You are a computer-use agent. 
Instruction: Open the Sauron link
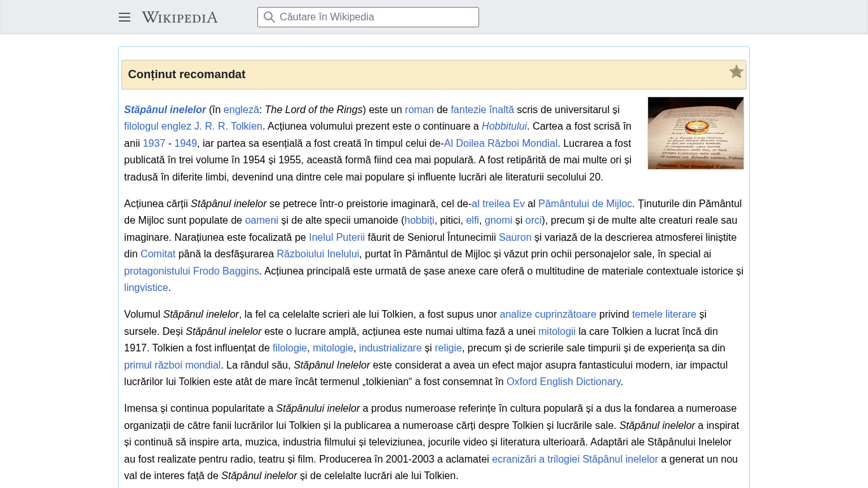[x=515, y=237]
